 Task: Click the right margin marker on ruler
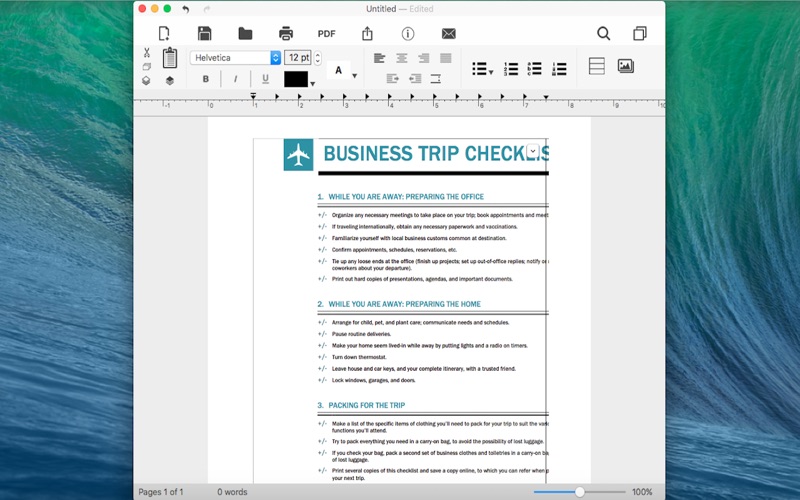[x=546, y=97]
